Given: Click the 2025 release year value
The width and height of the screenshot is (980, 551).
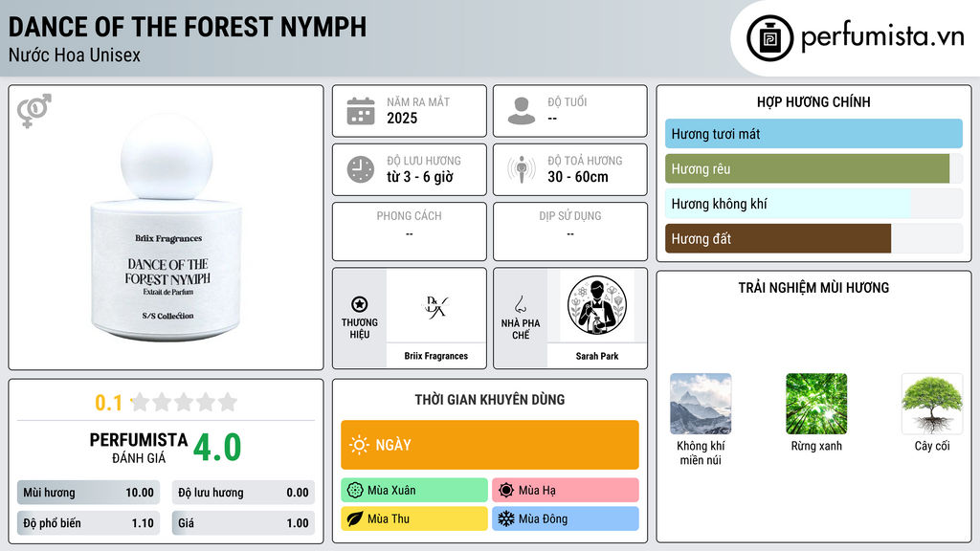Looking at the screenshot, I should (402, 119).
